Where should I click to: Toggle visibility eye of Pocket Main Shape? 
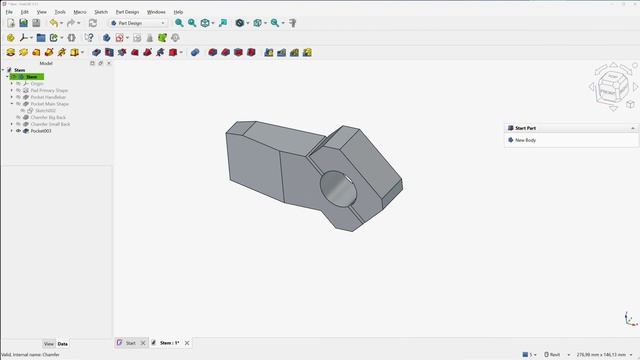[x=18, y=104]
